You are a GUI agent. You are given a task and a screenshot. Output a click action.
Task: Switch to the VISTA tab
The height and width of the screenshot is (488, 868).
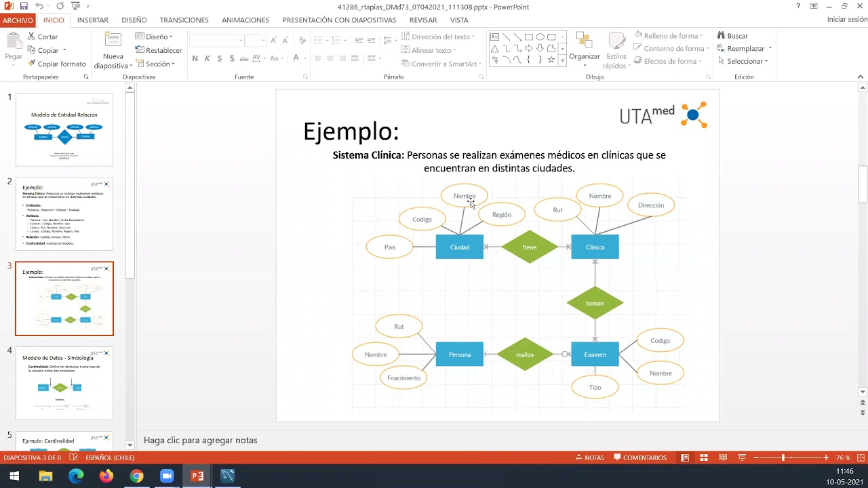pos(459,20)
